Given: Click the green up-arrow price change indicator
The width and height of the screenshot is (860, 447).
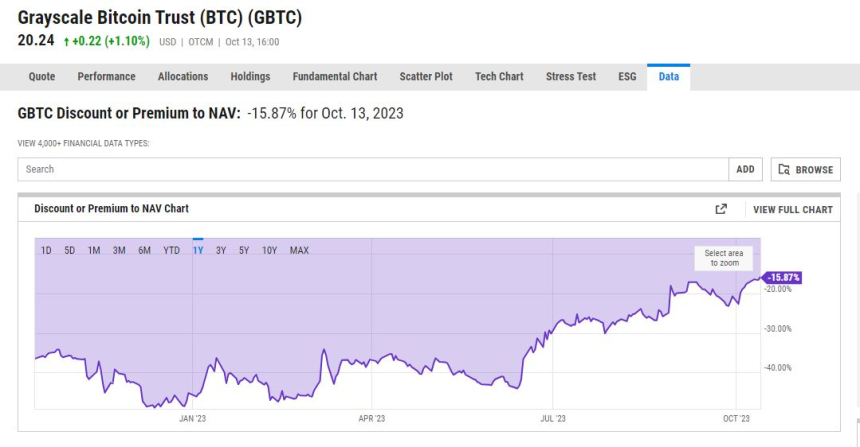Looking at the screenshot, I should [66, 42].
